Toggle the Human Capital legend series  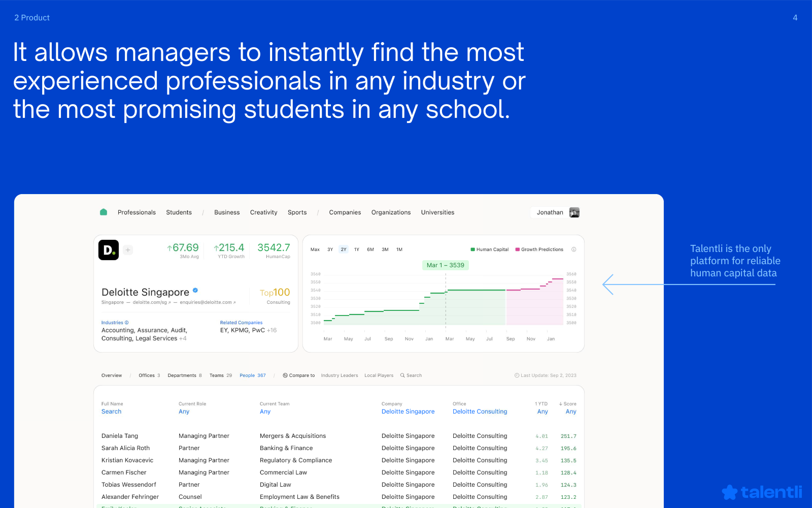click(x=490, y=249)
